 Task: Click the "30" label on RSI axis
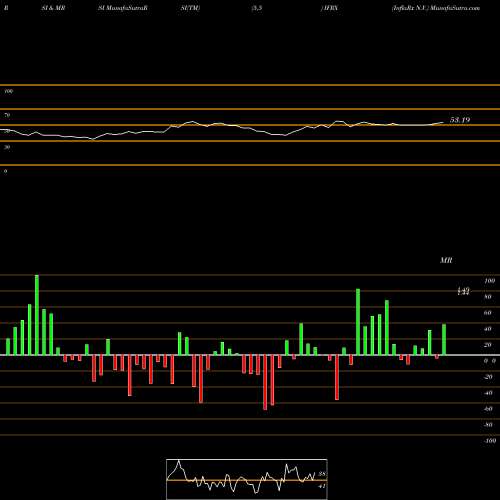(7, 147)
